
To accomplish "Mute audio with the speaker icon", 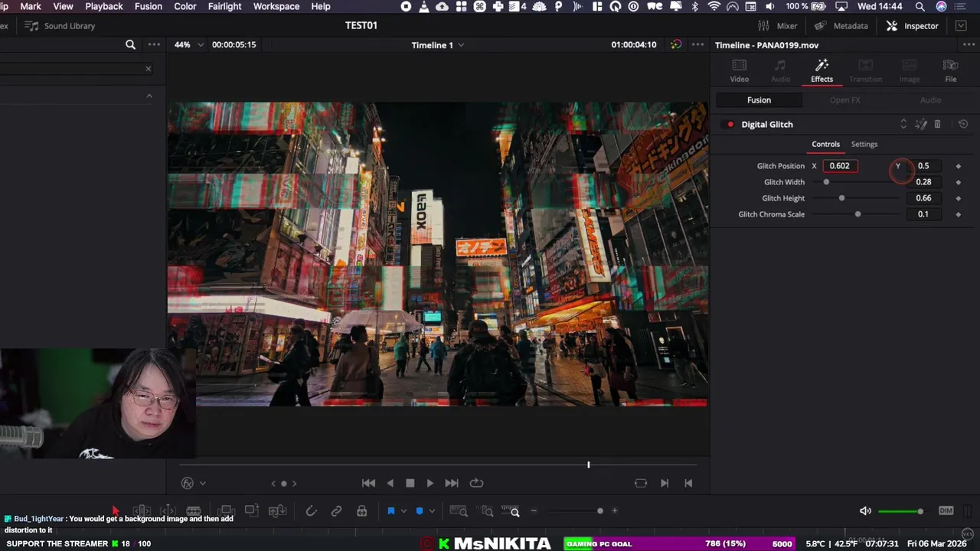I will pos(865,511).
